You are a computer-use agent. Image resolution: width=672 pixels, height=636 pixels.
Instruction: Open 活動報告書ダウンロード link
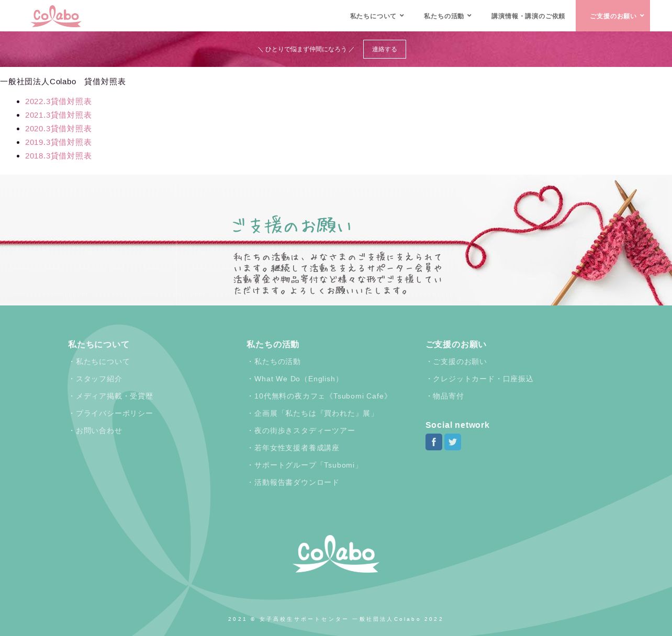(293, 482)
